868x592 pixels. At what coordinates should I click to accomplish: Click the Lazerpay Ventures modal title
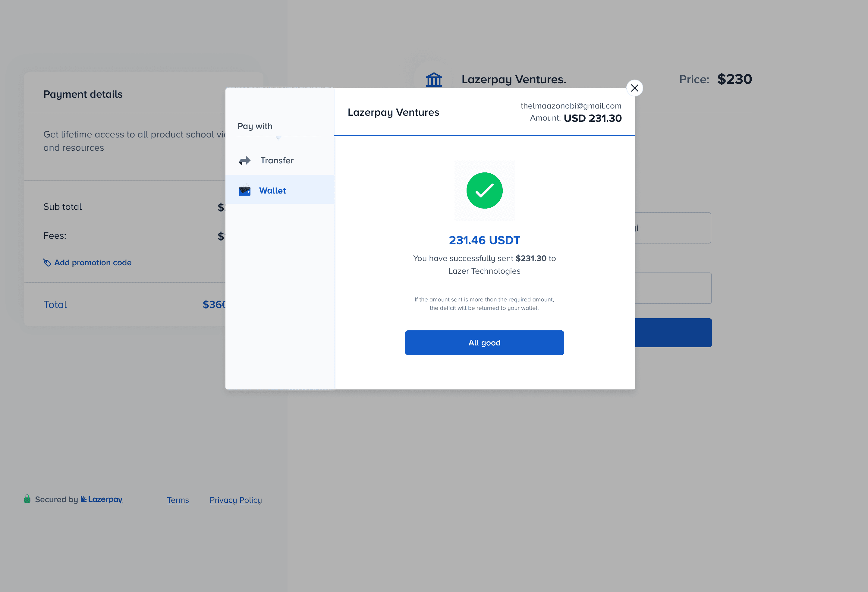tap(393, 112)
